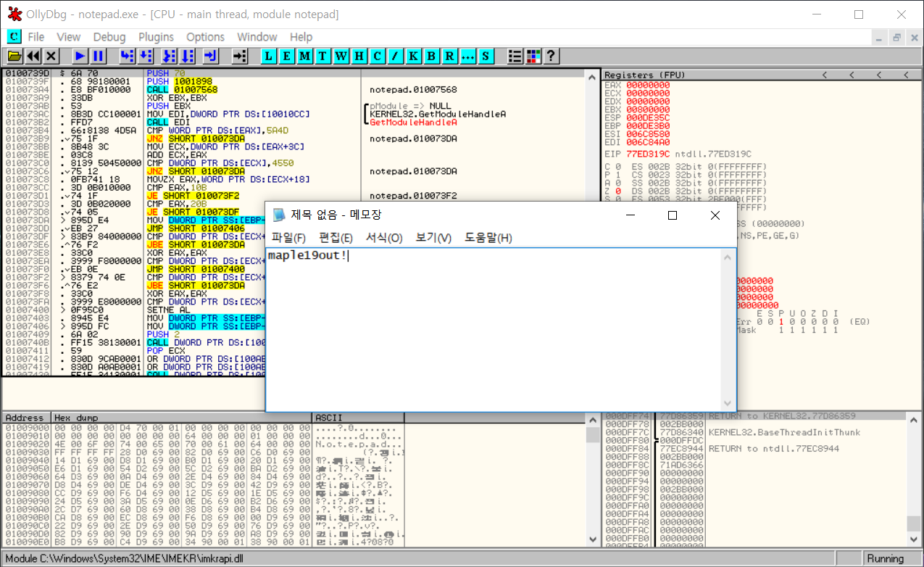This screenshot has height=567, width=924.
Task: Click the dump pane vertical scrollbar
Action: click(592, 479)
